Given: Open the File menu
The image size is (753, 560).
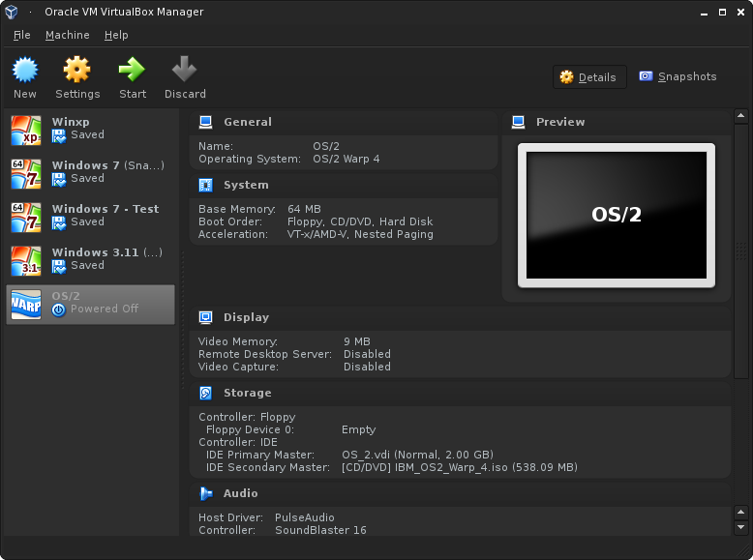Looking at the screenshot, I should [x=21, y=35].
